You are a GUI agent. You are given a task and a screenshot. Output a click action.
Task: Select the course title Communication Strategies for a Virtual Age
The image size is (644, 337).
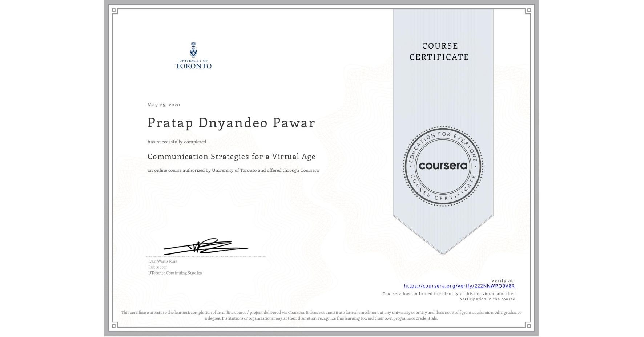232,157
